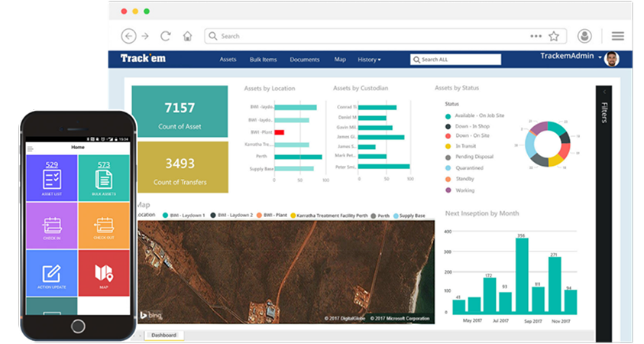Select BWI - Laydown 2 map legend

click(x=231, y=216)
